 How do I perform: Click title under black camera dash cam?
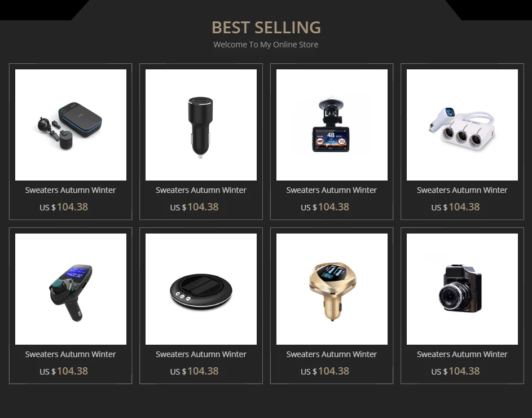(x=462, y=354)
